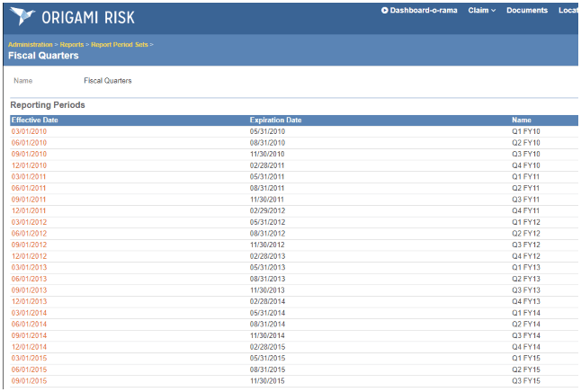The width and height of the screenshot is (581, 392).
Task: Click the Fiscal Quarters page title
Action: click(43, 56)
